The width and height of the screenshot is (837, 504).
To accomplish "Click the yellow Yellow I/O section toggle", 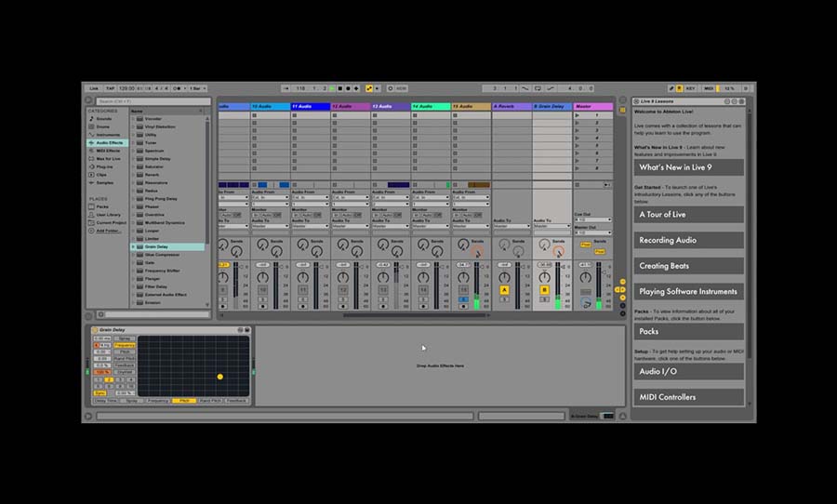I will pos(622,282).
